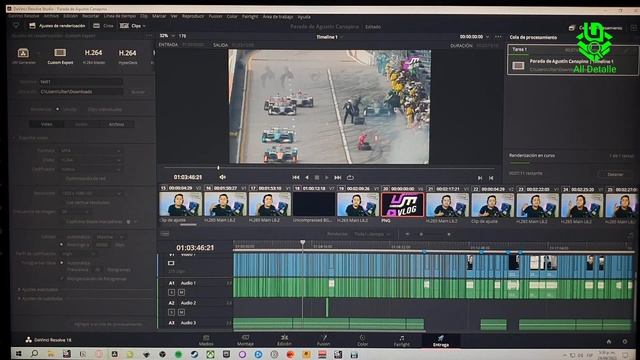Select the Custom Export render preset
Viewport: 640px width, 360px height.
60,56
